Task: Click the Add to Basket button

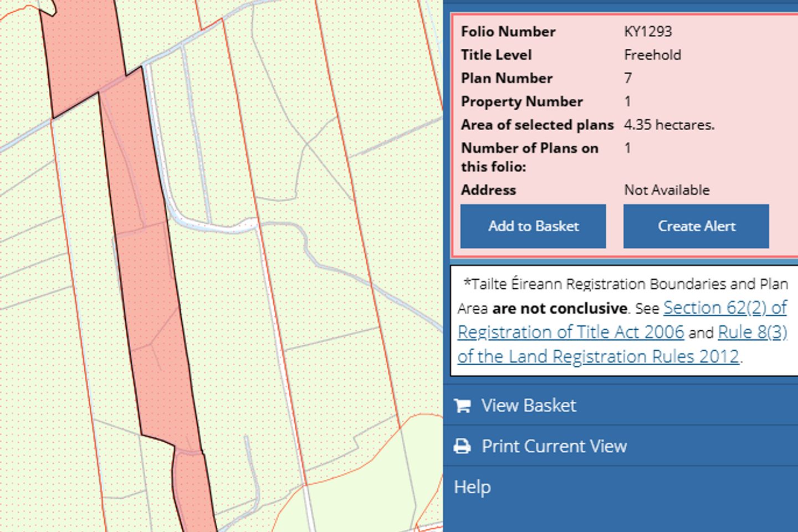Action: pos(533,226)
